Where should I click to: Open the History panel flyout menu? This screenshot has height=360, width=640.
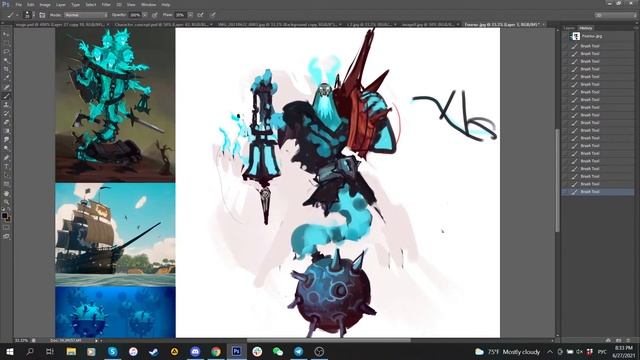point(637,28)
